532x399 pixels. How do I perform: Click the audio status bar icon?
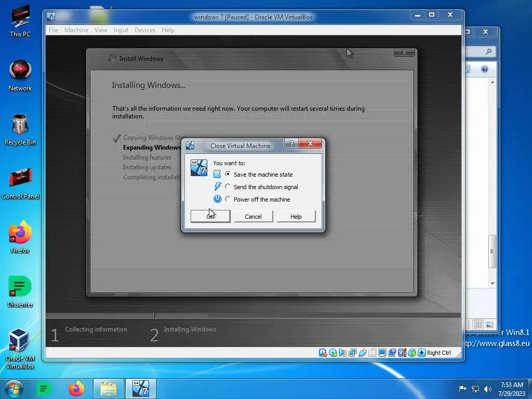pos(343,353)
